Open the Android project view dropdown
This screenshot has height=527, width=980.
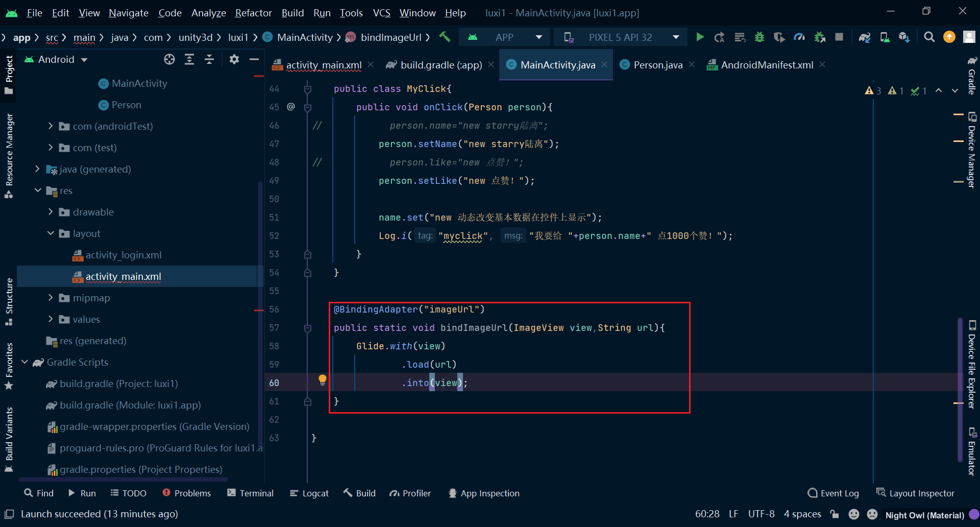pyautogui.click(x=56, y=59)
